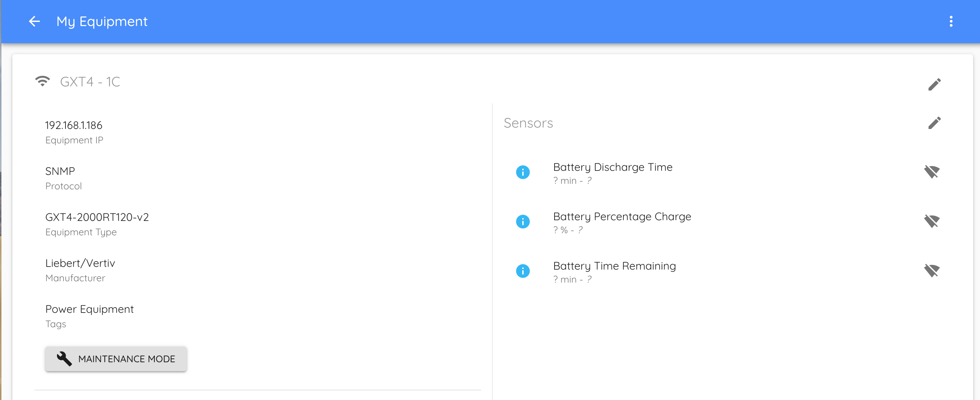Viewport: 980px width, 400px height.
Task: Select the Battery Discharge Time sensor
Action: coord(612,167)
